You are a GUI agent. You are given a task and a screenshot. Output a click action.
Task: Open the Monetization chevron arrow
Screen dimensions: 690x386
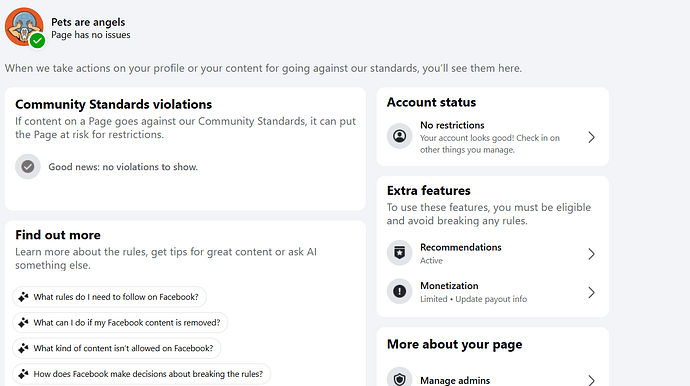tap(591, 292)
